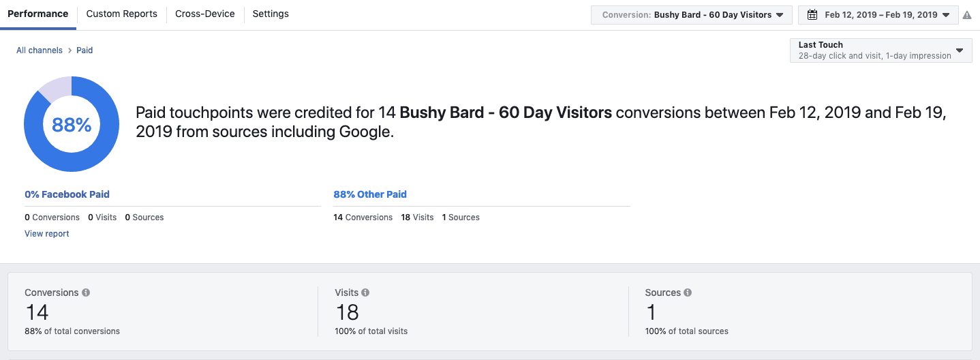Click the calendar icon in the date picker

812,15
